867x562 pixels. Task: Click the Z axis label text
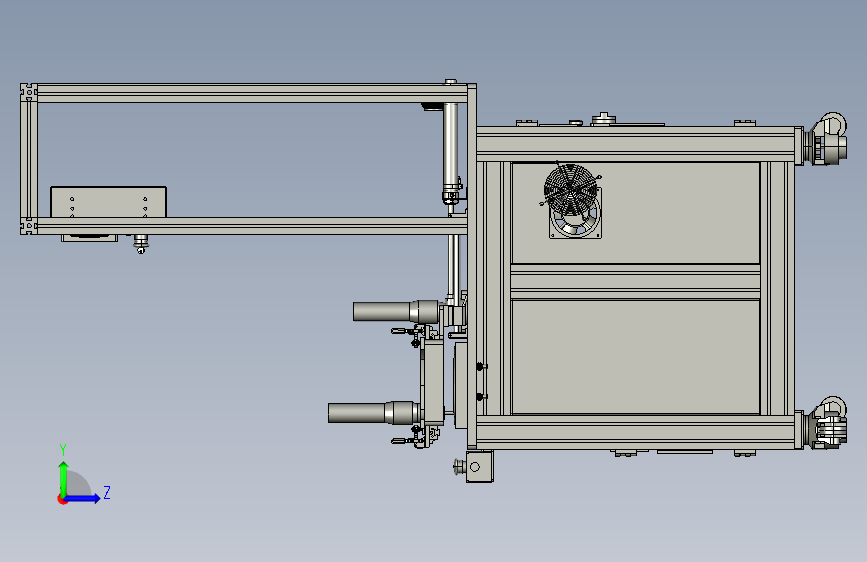107,492
